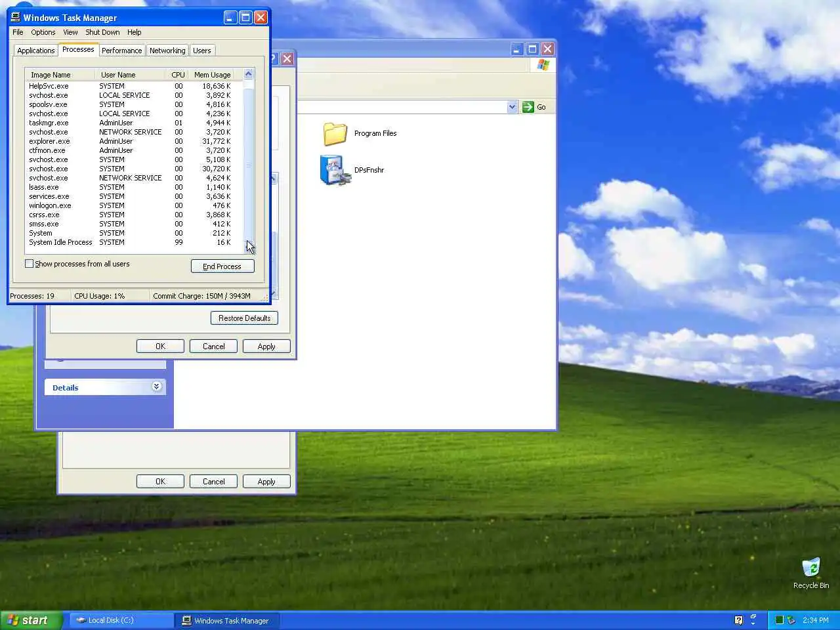Screen dimensions: 840x630
Task: Click Cancel in the upper dialog
Action: coord(213,346)
